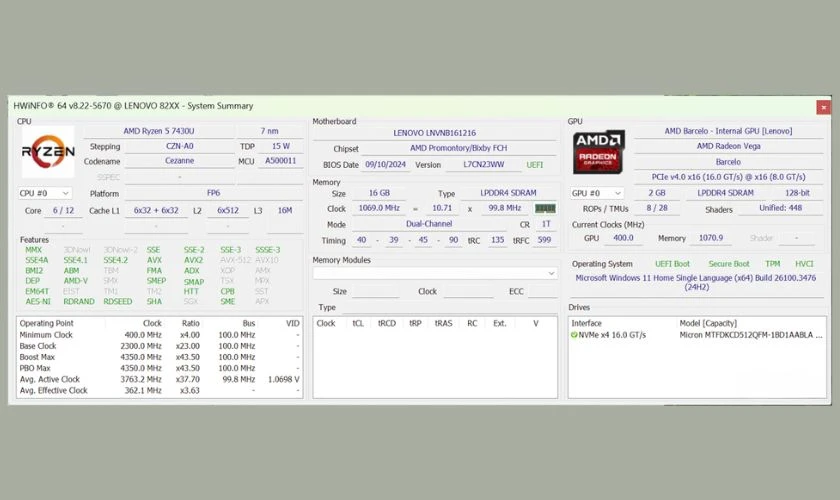The image size is (840, 500).
Task: Click the Operating Point column header
Action: tap(45, 323)
